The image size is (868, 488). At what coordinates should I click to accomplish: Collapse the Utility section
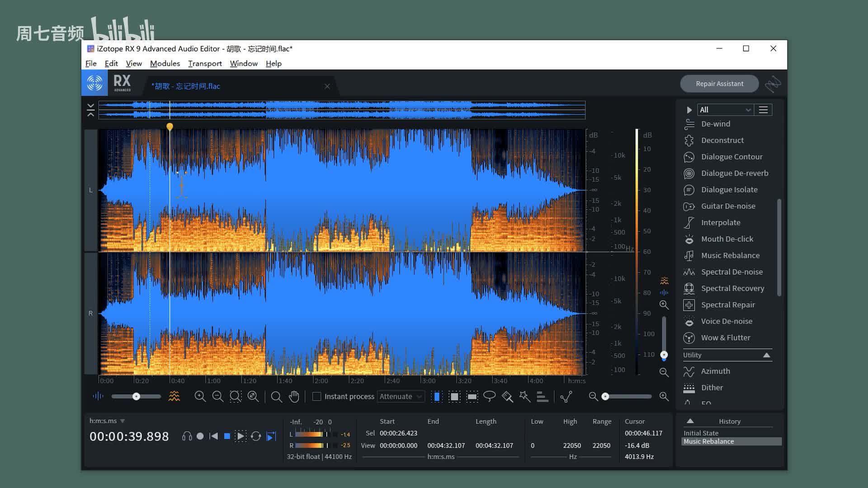(766, 355)
